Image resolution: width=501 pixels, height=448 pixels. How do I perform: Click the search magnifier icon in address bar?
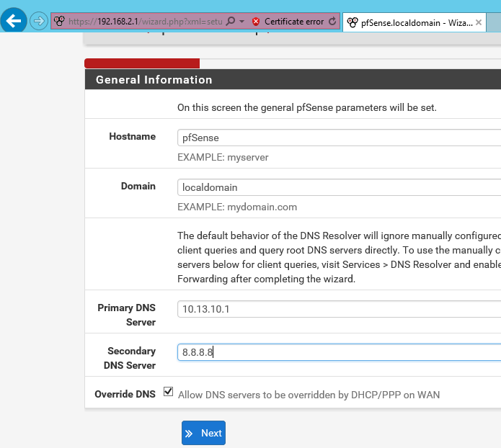[x=231, y=22]
